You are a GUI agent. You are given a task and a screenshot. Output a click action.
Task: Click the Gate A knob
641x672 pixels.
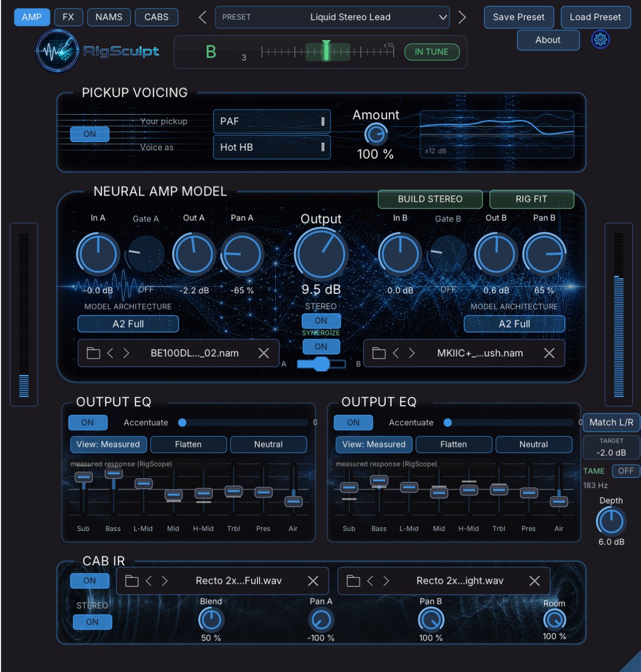coord(146,254)
